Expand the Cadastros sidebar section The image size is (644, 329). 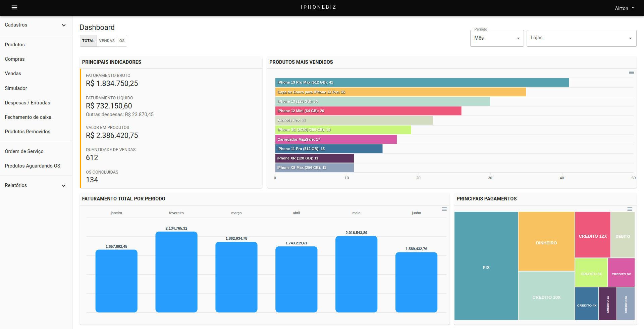(x=36, y=25)
